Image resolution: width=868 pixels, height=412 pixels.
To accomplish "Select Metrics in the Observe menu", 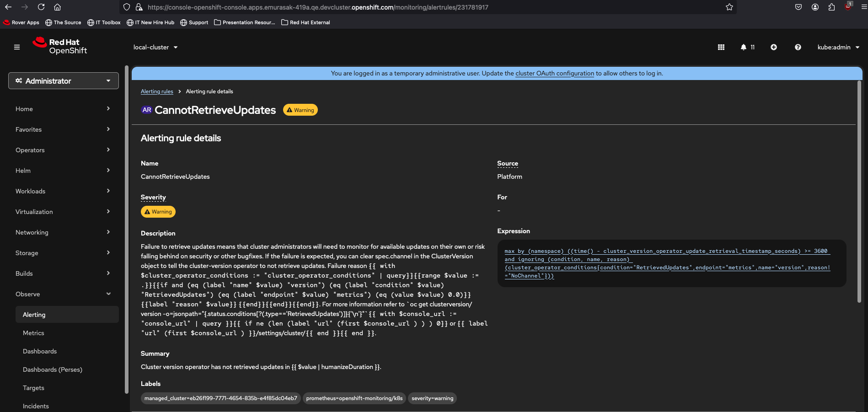I will tap(33, 333).
